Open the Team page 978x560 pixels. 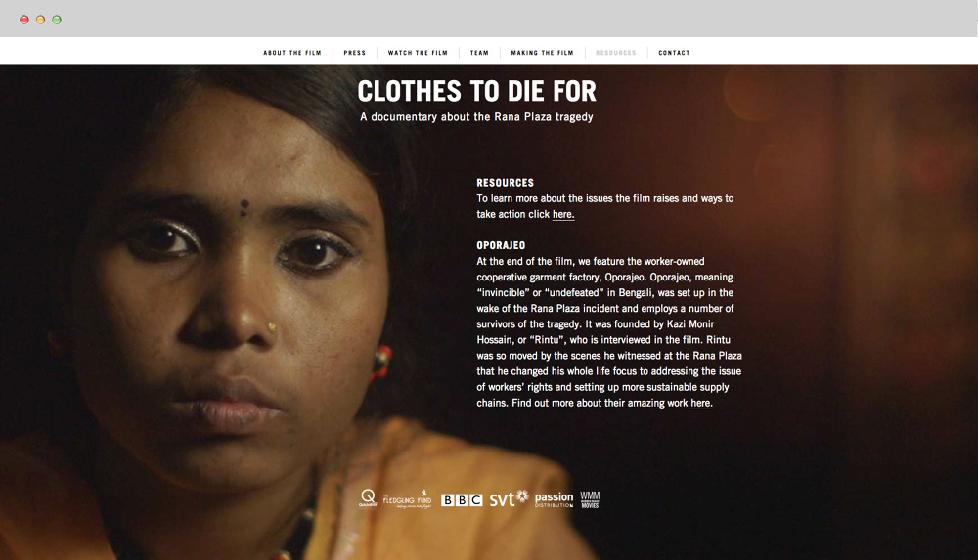[479, 53]
